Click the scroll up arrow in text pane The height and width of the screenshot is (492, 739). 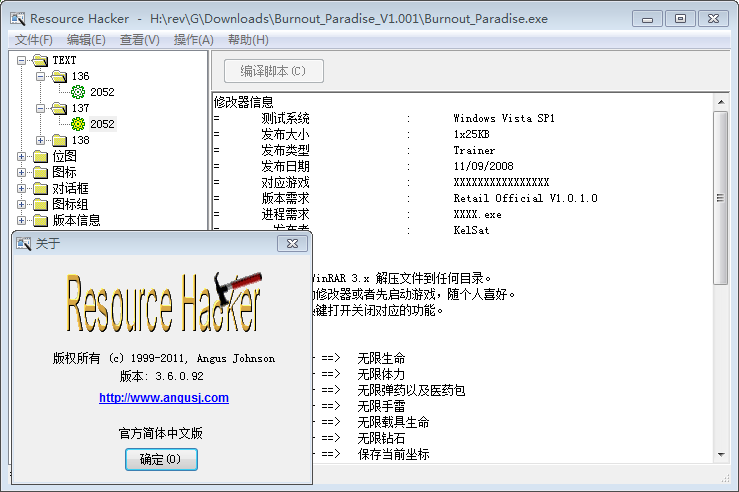(x=721, y=102)
